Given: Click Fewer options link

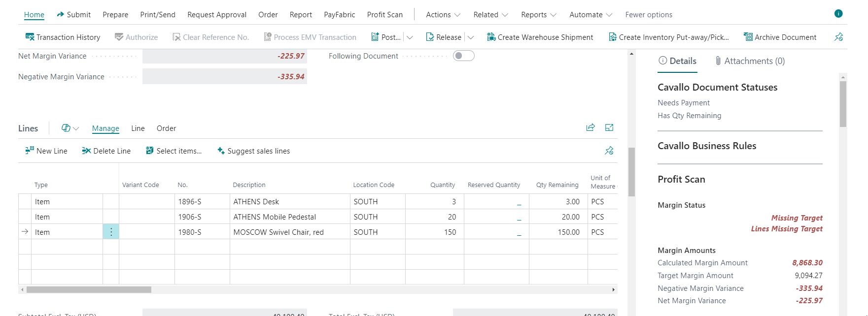Looking at the screenshot, I should click(x=648, y=15).
